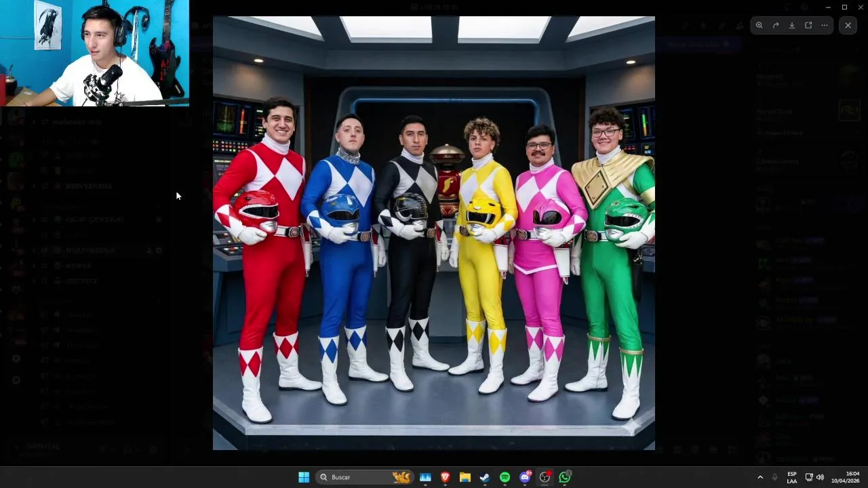868x488 pixels.
Task: Click the Buscar taskbar search box
Action: pyautogui.click(x=365, y=477)
